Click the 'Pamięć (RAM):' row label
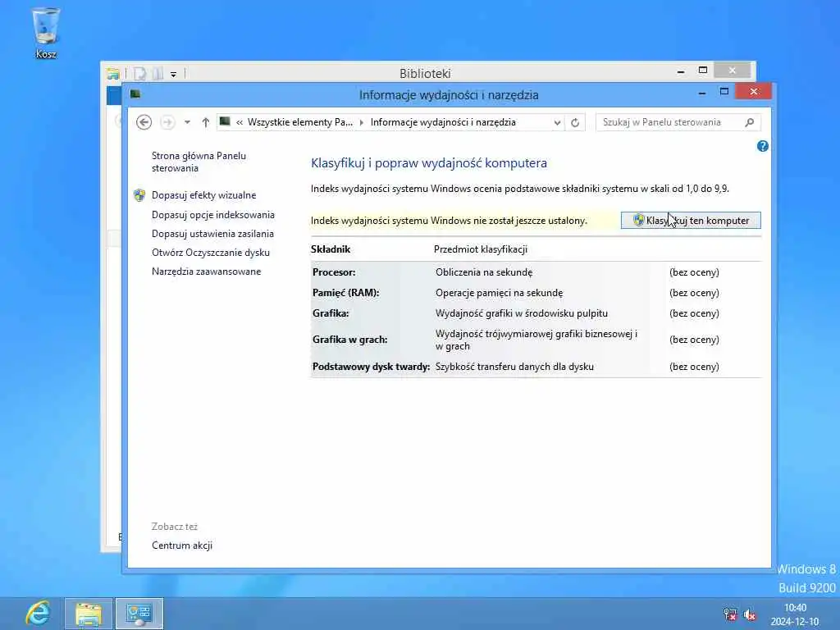Screen dimensions: 840x630 pos(345,293)
